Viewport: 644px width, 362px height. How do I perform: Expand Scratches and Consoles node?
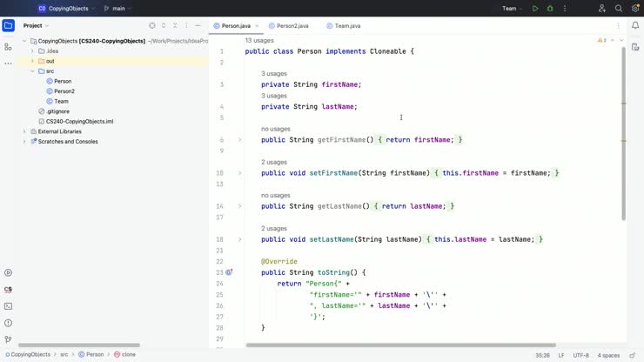(24, 141)
